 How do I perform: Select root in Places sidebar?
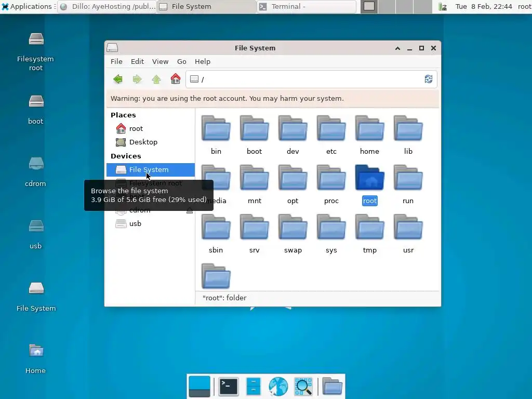click(151, 129)
